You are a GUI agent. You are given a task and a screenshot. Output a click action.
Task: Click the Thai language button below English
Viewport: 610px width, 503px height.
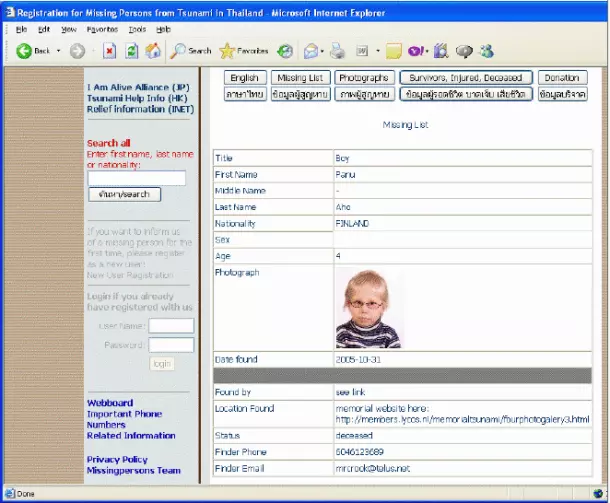(245, 94)
